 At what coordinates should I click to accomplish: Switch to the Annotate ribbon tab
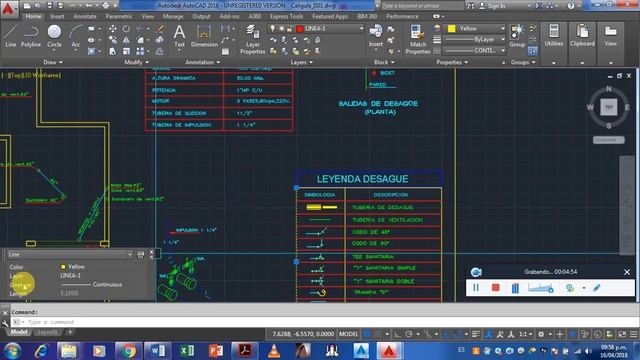coord(85,16)
